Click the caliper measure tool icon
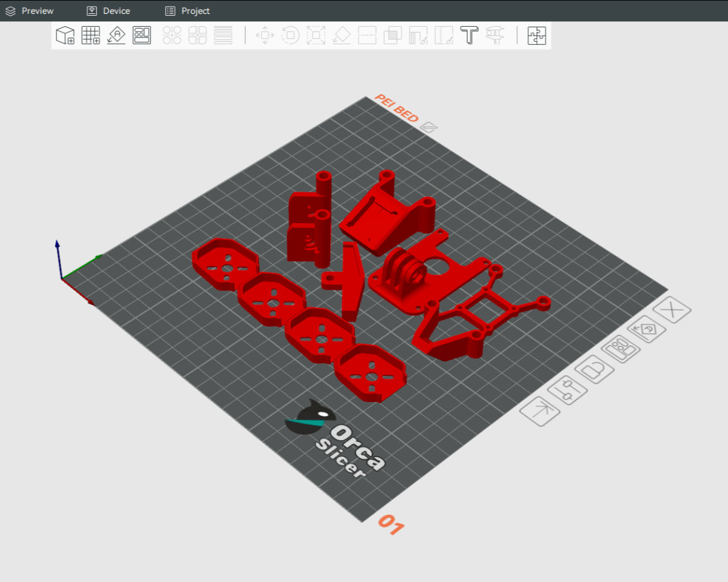This screenshot has height=582, width=728. point(495,35)
